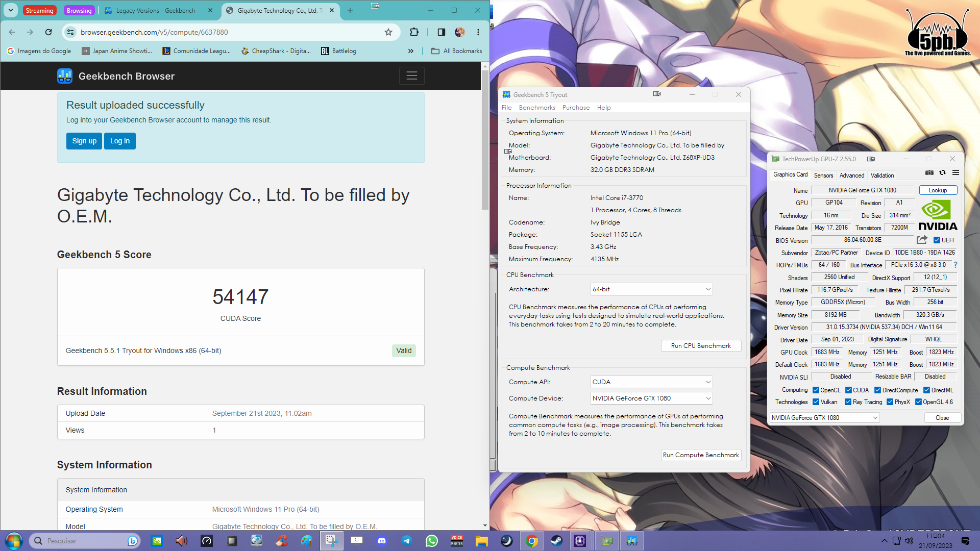980x551 pixels.
Task: Open Chrome three-dot menu
Action: (478, 32)
